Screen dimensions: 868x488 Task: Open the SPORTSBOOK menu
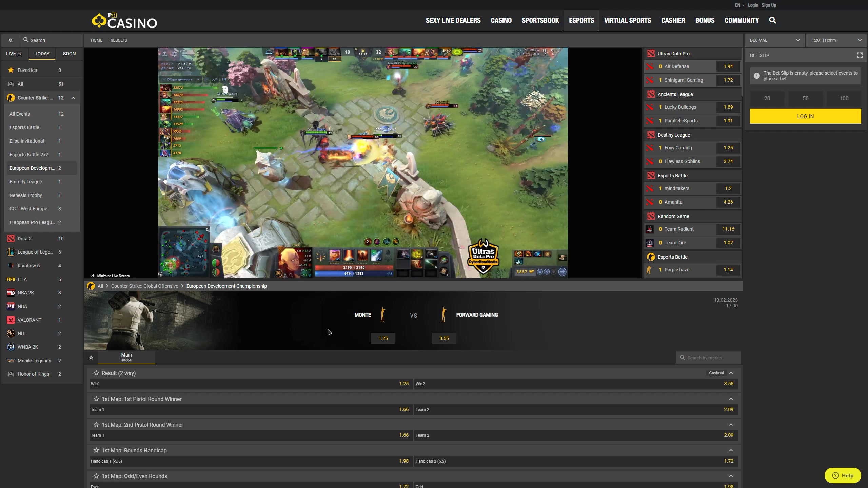point(540,20)
